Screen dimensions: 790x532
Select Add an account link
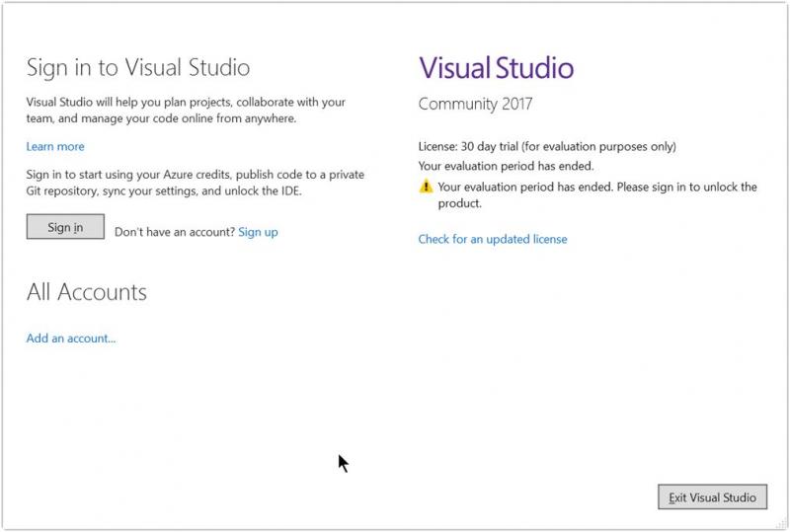(71, 338)
